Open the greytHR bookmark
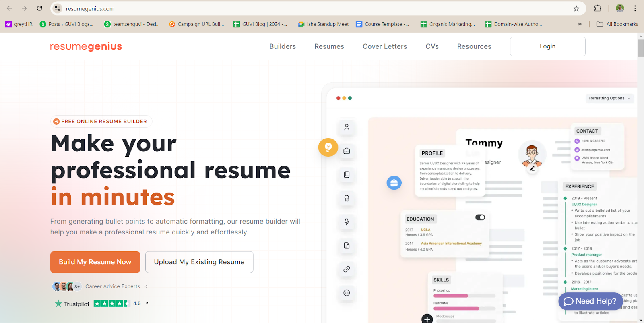 coord(19,24)
